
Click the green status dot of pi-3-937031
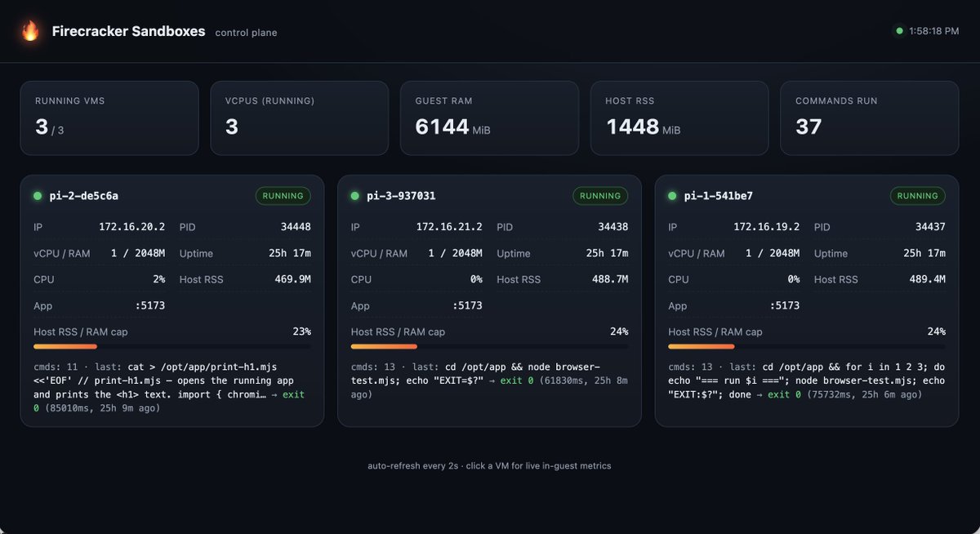(354, 196)
